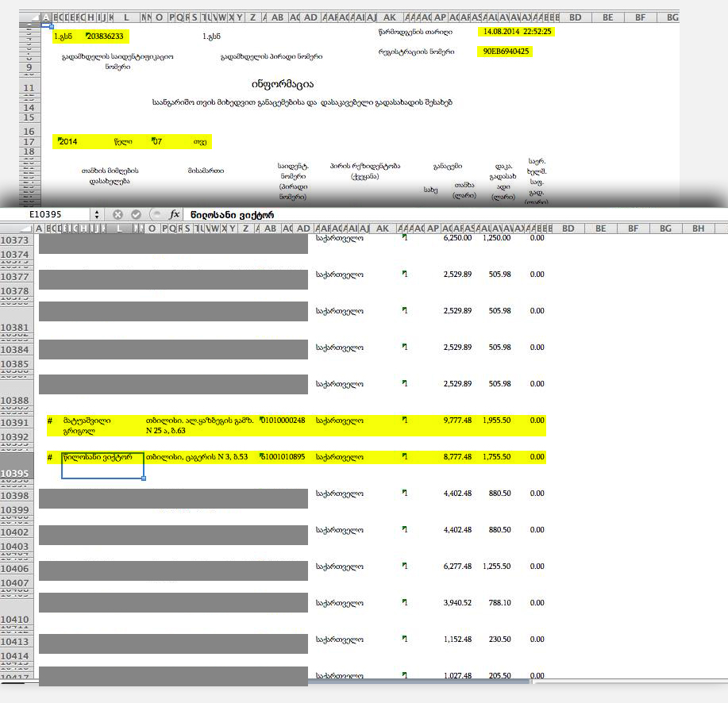The width and height of the screenshot is (728, 703).
Task: Click the label რეგისტრაციის ნომერი
Action: pos(417,52)
